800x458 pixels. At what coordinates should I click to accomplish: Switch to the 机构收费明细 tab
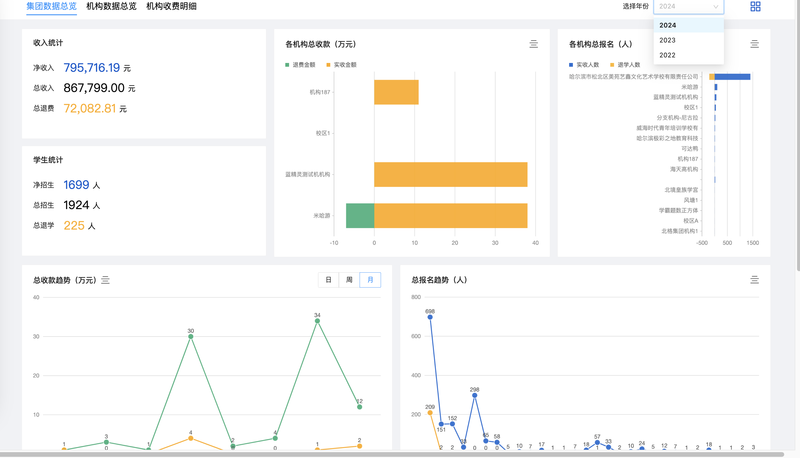coord(171,6)
